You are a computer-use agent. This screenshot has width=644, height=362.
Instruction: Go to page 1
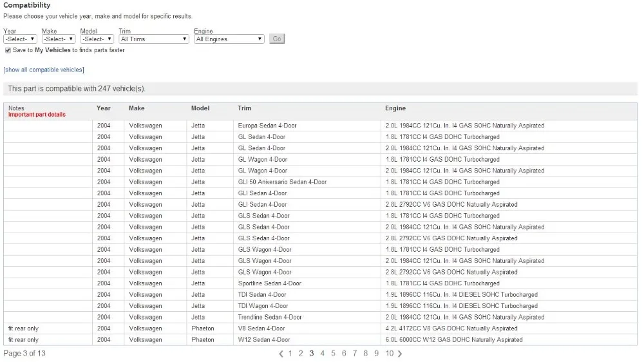coord(290,354)
